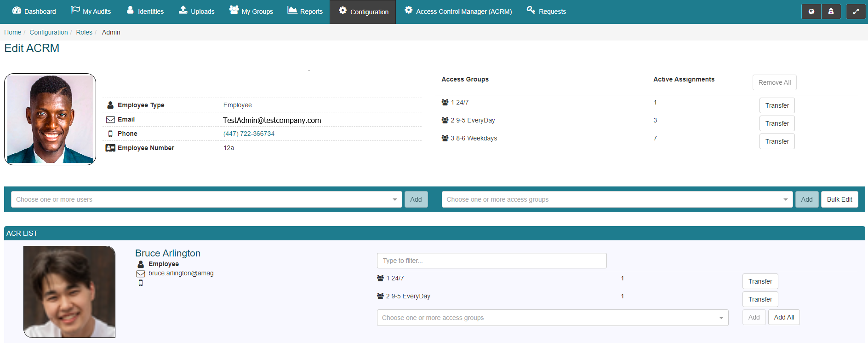Screen dimensions: 868x343
Task: Open the Requests navigation item
Action: [x=546, y=12]
